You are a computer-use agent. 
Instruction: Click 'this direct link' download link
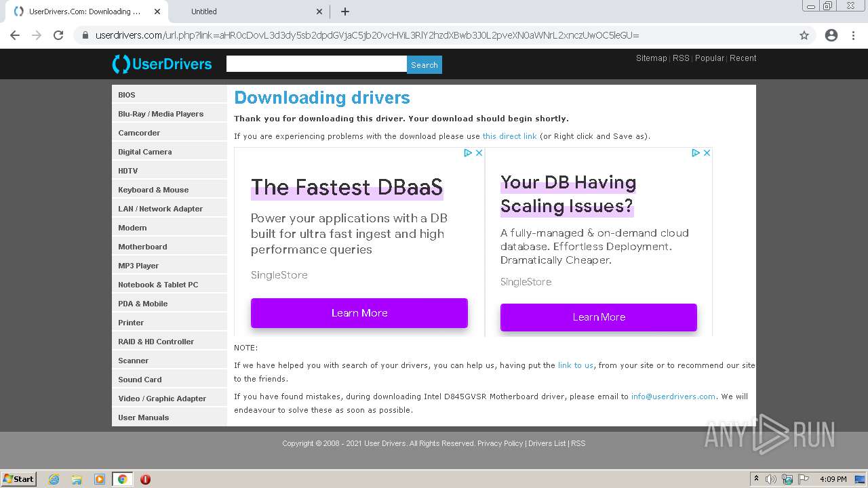click(x=509, y=136)
